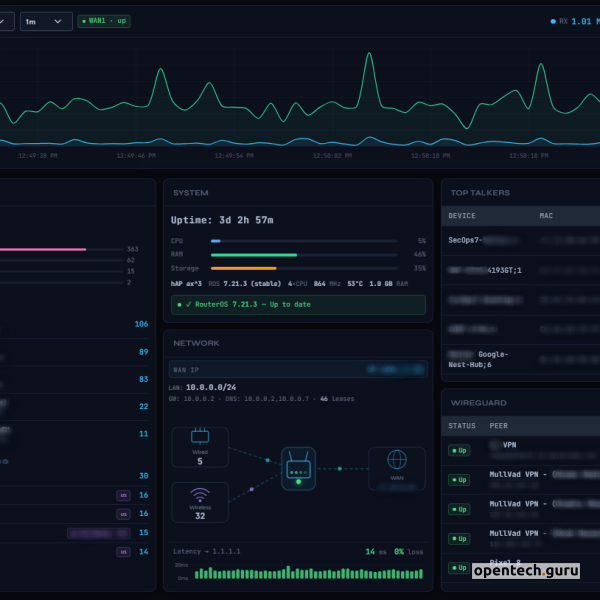
Task: Click the first WireGuard peer Up badge
Action: click(x=459, y=451)
